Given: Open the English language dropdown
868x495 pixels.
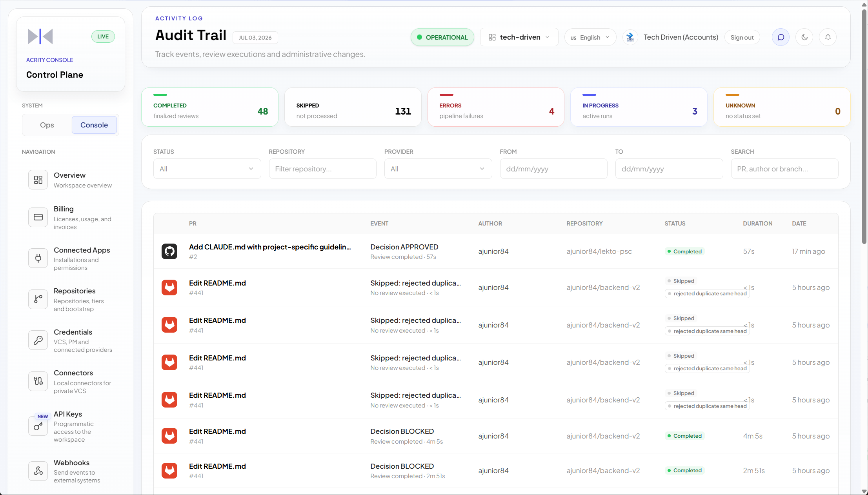Looking at the screenshot, I should click(x=590, y=37).
